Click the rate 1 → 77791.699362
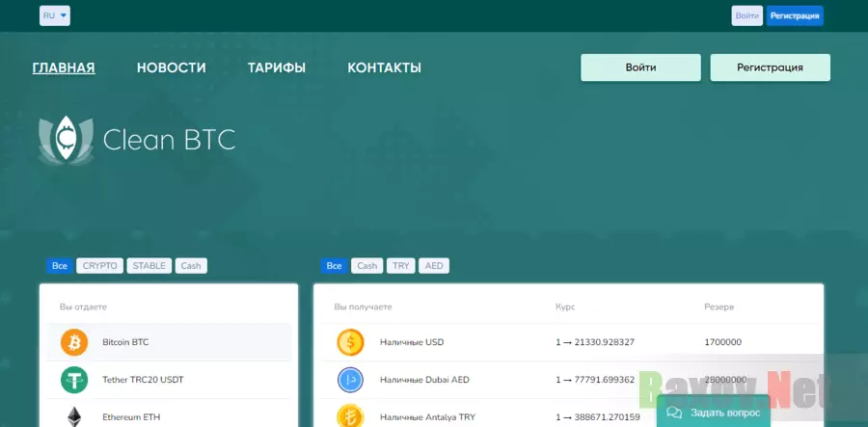 tap(595, 380)
